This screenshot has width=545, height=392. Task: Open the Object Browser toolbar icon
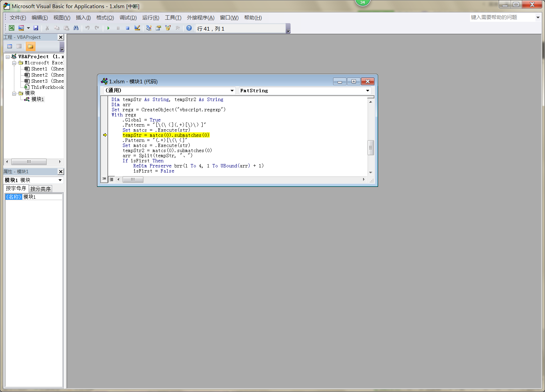(x=168, y=28)
